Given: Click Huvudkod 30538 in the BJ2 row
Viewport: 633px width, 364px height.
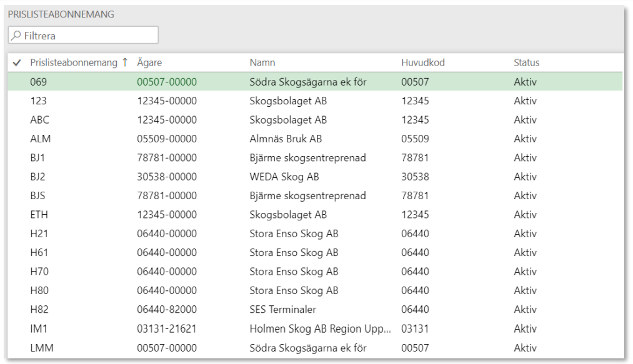Looking at the screenshot, I should pyautogui.click(x=415, y=176).
